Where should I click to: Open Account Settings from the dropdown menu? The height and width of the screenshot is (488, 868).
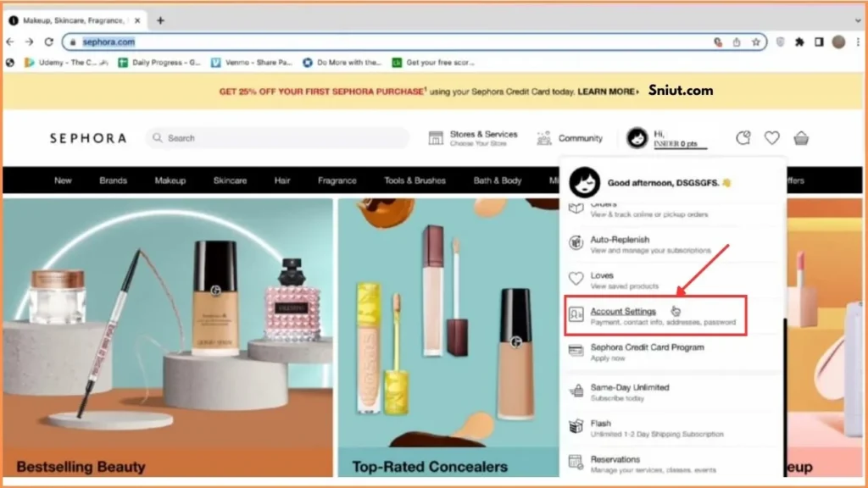point(623,312)
